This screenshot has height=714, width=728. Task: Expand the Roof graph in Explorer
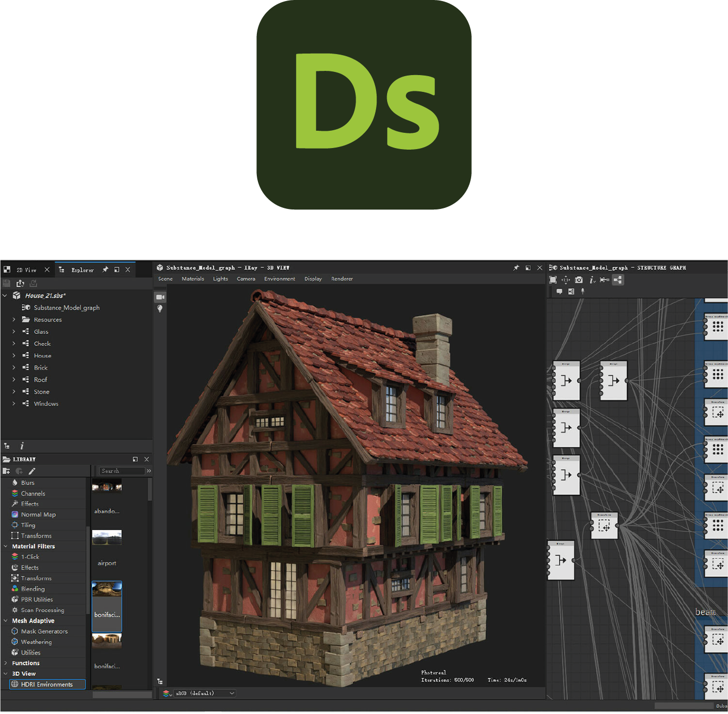[14, 380]
